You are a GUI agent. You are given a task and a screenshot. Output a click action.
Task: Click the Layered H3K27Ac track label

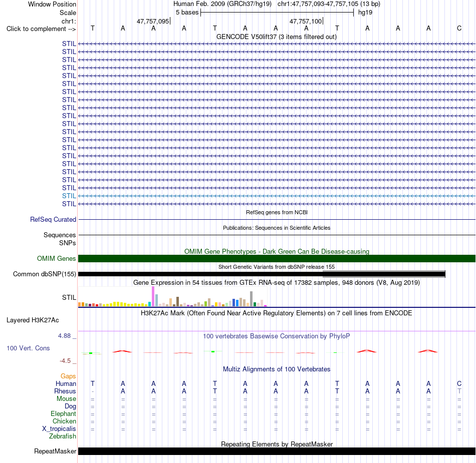[33, 320]
